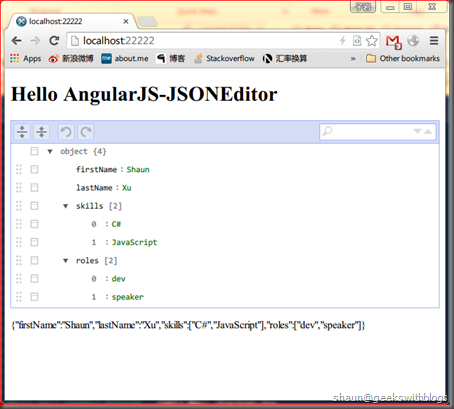Edit the skills value C#
Image resolution: width=454 pixels, height=409 pixels.
click(x=116, y=224)
